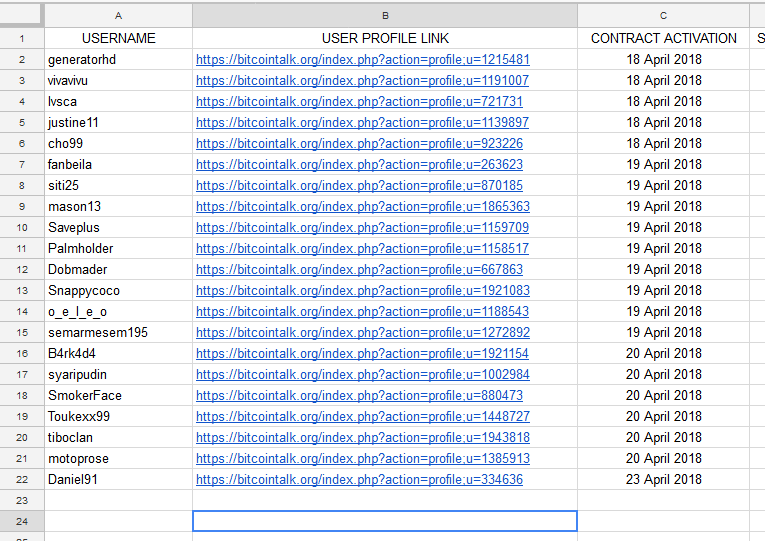Select row 12 header
The image size is (765, 541).
tap(22, 270)
